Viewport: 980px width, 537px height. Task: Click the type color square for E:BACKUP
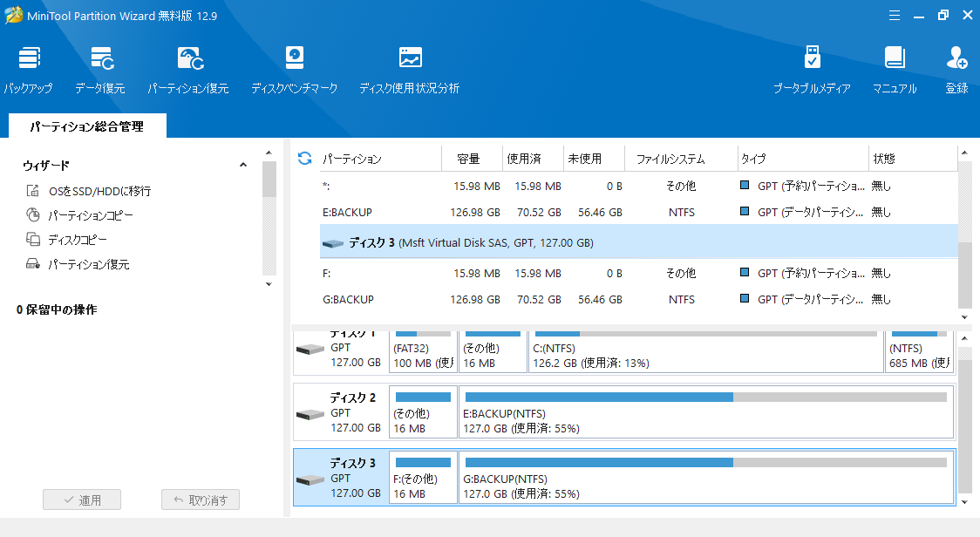point(745,211)
